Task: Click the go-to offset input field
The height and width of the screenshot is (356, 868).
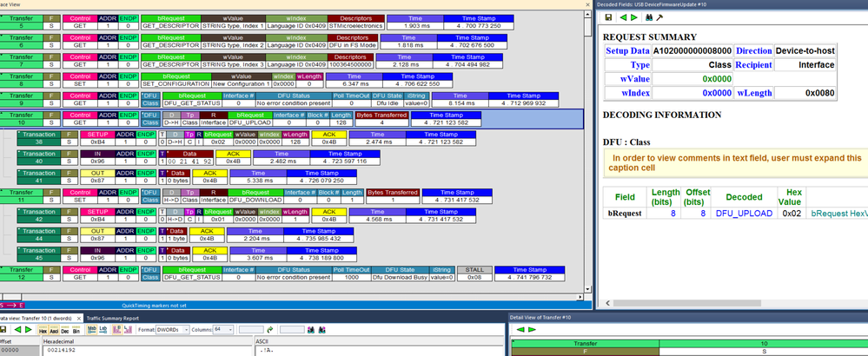Action: click(x=251, y=329)
